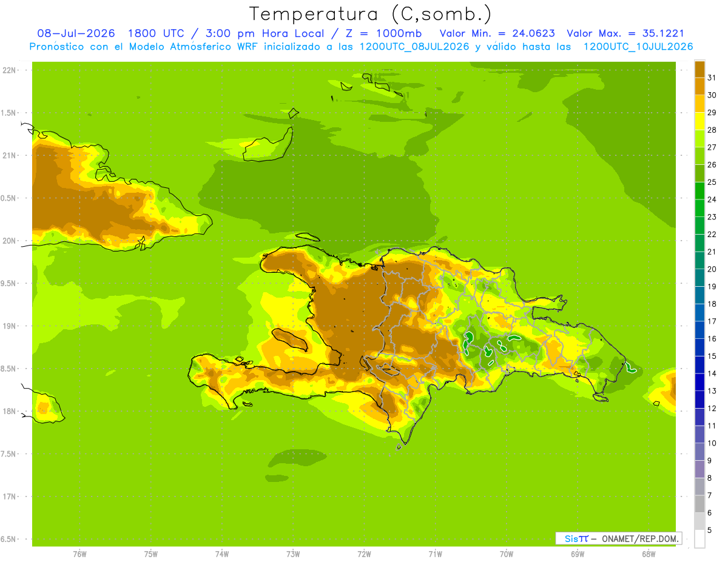728x562 pixels.
Task: Select the date "08-Jul-2026" in the header
Action: pyautogui.click(x=76, y=33)
